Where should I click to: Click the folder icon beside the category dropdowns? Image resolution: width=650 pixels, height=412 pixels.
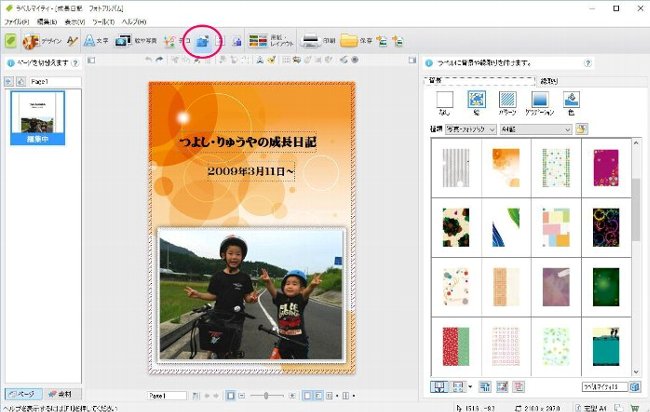(582, 129)
